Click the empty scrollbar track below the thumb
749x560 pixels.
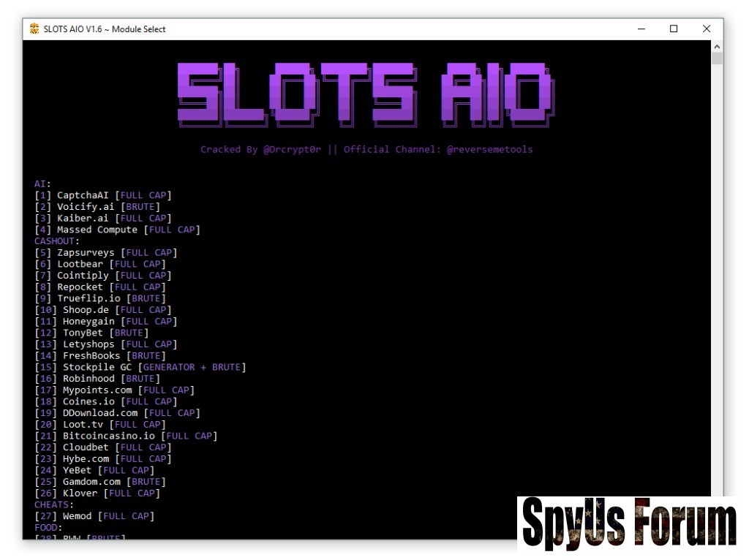pos(717,292)
